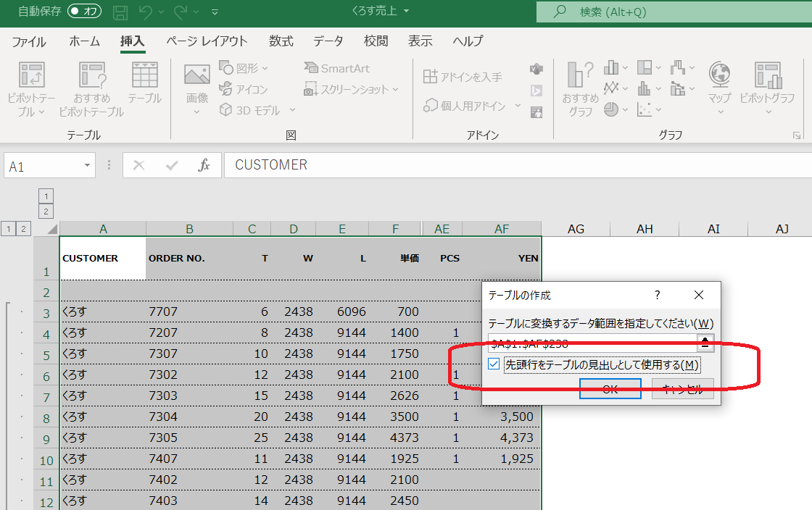The height and width of the screenshot is (510, 812).
Task: Open 3D モデル dropdown arrow
Action: tap(292, 109)
